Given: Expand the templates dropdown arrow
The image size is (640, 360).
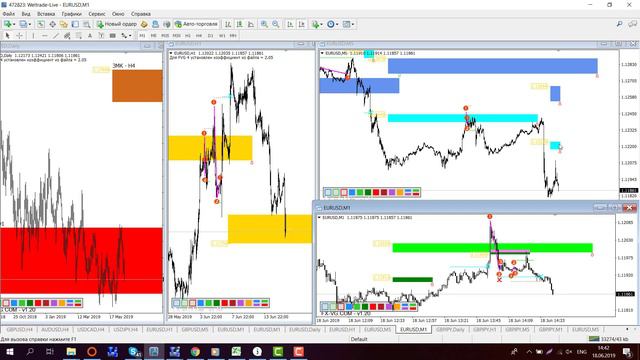Looking at the screenshot, I should point(353,24).
